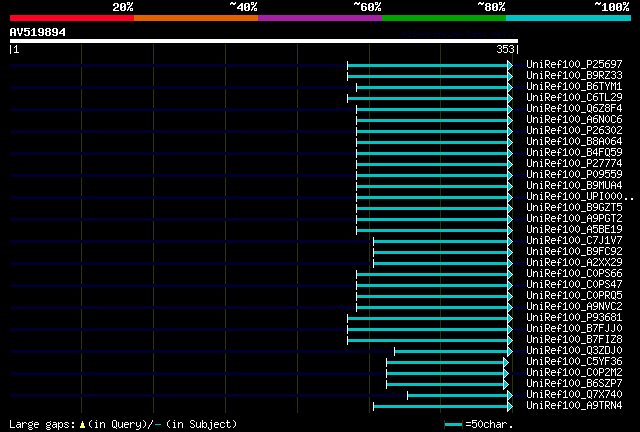Click the cyan alignment bar for UniRef100_A9TRN4
The width and height of the screenshot is (640, 432).
point(443,407)
